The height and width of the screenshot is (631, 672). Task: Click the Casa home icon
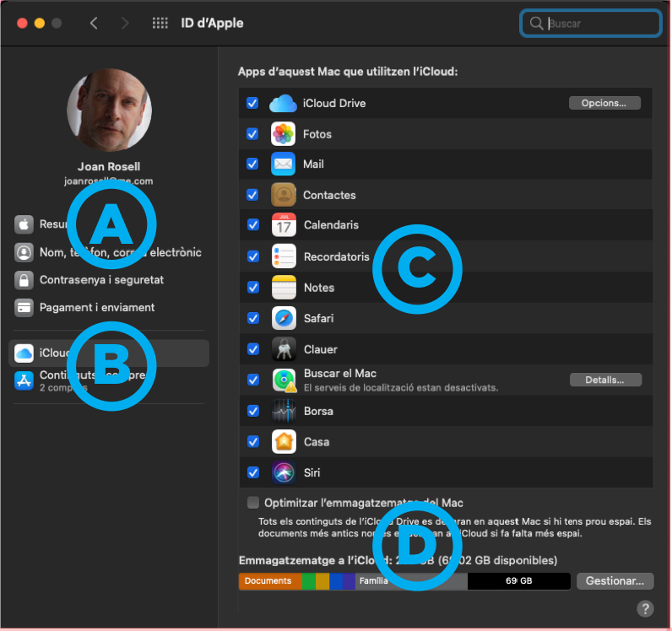pyautogui.click(x=284, y=442)
